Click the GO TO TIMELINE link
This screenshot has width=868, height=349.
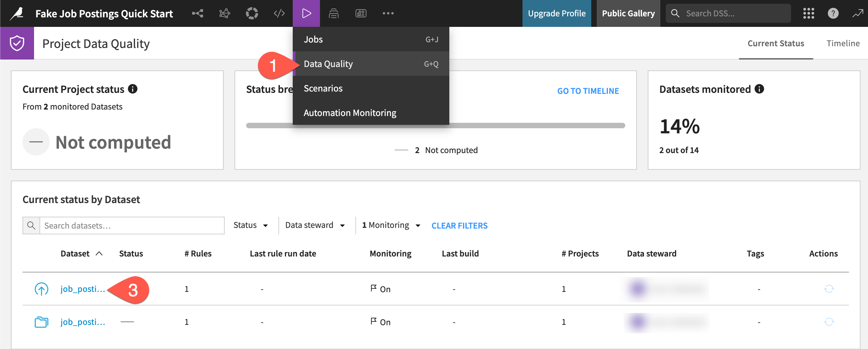pos(588,90)
